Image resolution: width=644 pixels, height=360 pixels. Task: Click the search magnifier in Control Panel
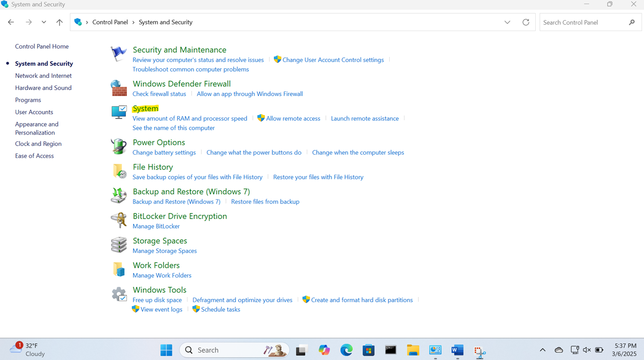632,22
